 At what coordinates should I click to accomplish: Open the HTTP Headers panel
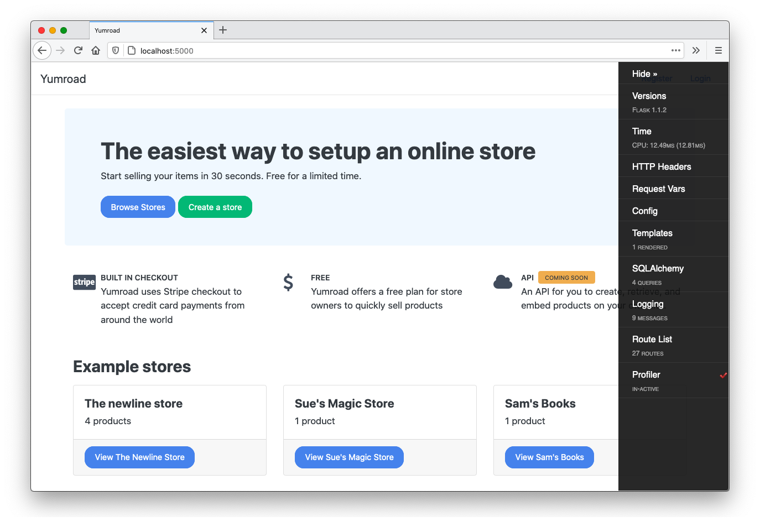click(x=673, y=166)
